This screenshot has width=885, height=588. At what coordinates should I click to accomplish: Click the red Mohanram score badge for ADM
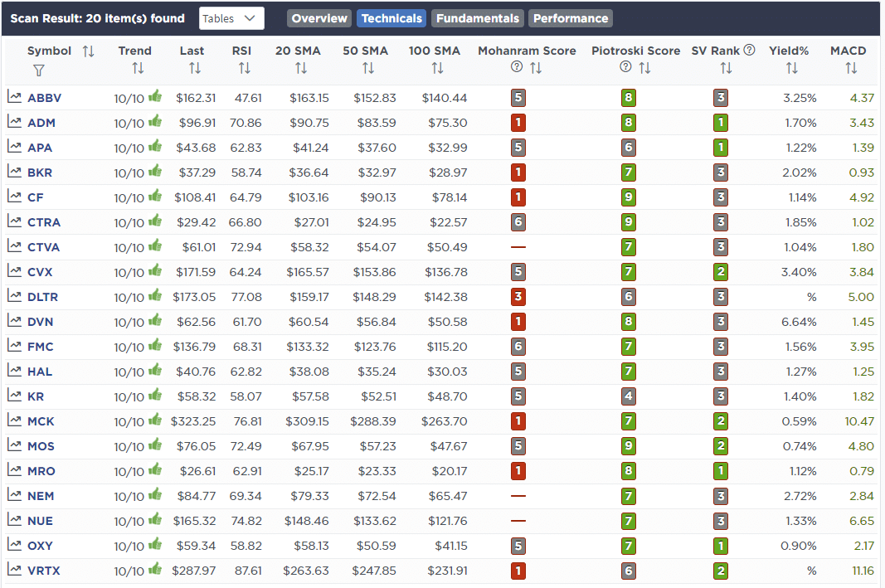518,122
